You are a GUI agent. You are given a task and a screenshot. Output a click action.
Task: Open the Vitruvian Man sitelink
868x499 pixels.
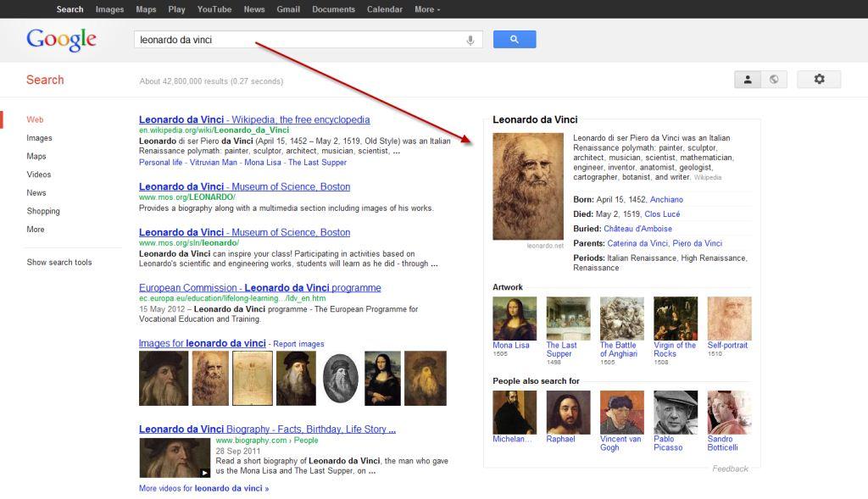pos(213,162)
